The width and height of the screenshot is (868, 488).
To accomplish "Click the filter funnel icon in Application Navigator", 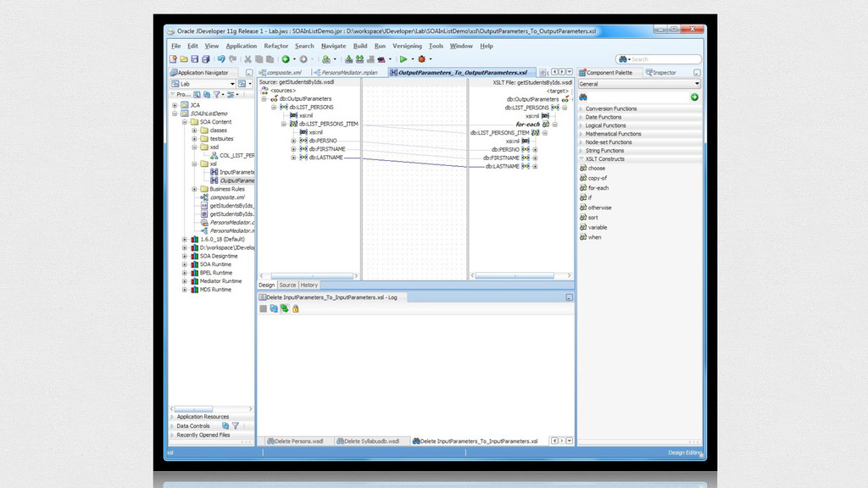I will pos(217,95).
